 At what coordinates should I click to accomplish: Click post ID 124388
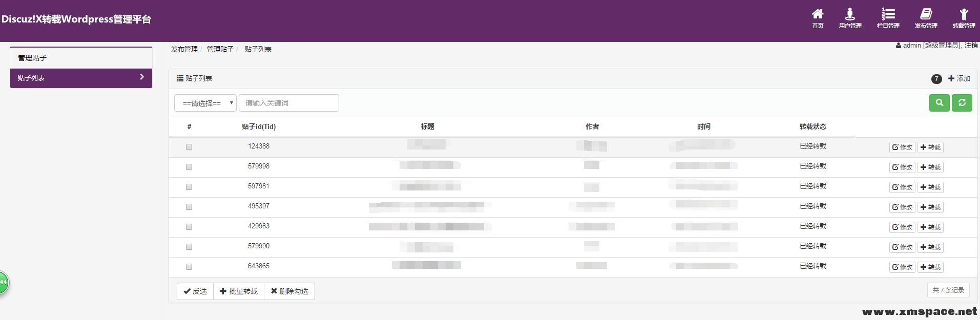(x=259, y=146)
